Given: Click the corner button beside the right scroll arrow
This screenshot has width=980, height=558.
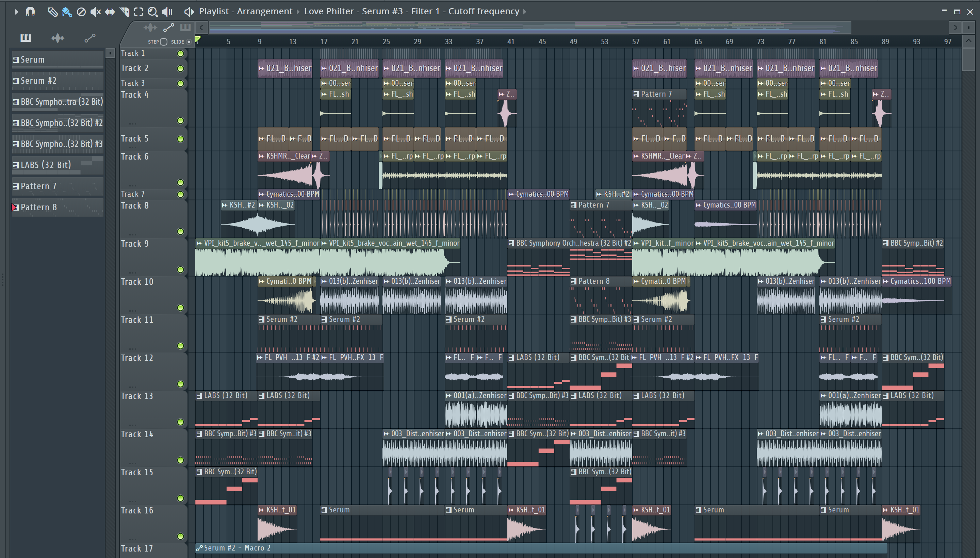Looking at the screenshot, I should [968, 28].
